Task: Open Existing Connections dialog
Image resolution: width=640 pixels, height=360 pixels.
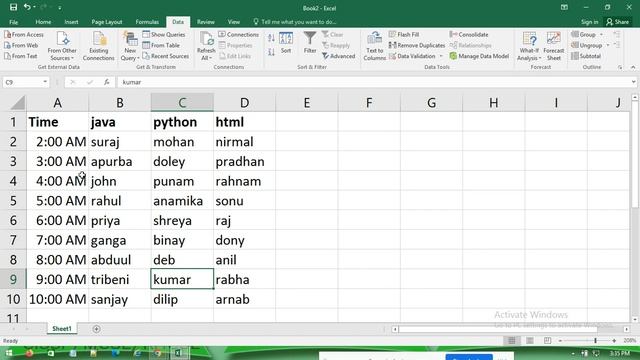Action: coord(99,46)
